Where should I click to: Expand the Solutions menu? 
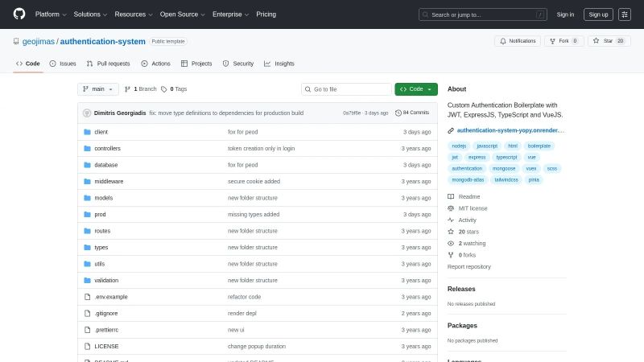(x=90, y=14)
